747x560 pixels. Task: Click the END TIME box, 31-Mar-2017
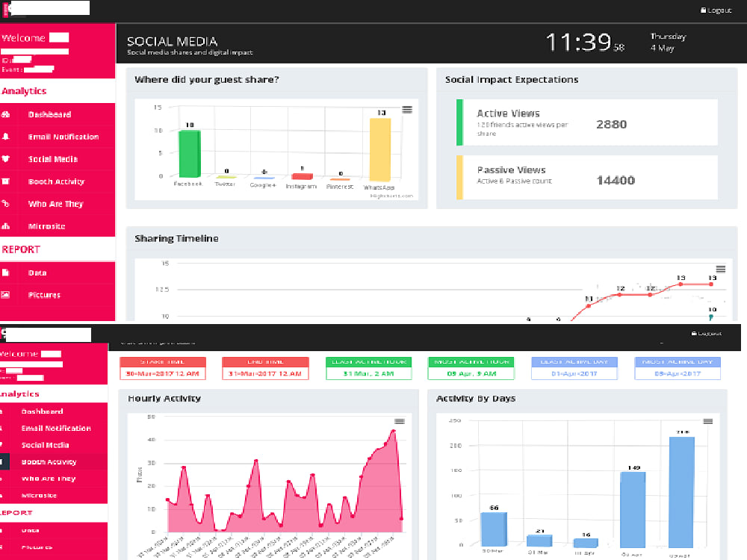tap(265, 369)
